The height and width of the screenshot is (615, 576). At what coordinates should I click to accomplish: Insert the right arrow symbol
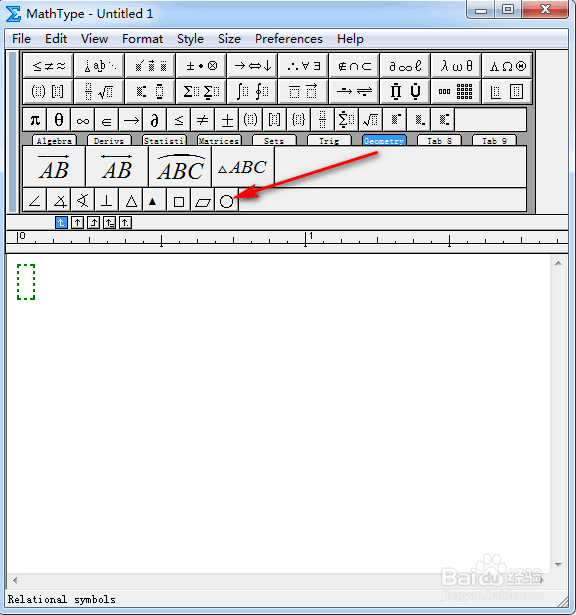pos(131,120)
